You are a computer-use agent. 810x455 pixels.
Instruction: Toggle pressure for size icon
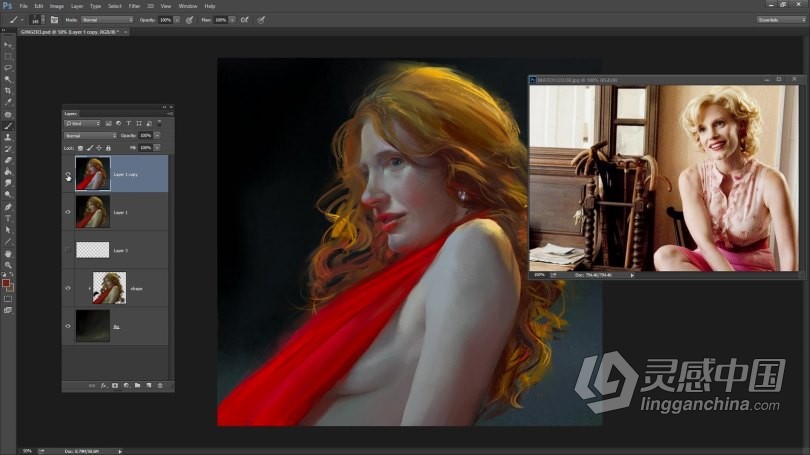pos(261,20)
